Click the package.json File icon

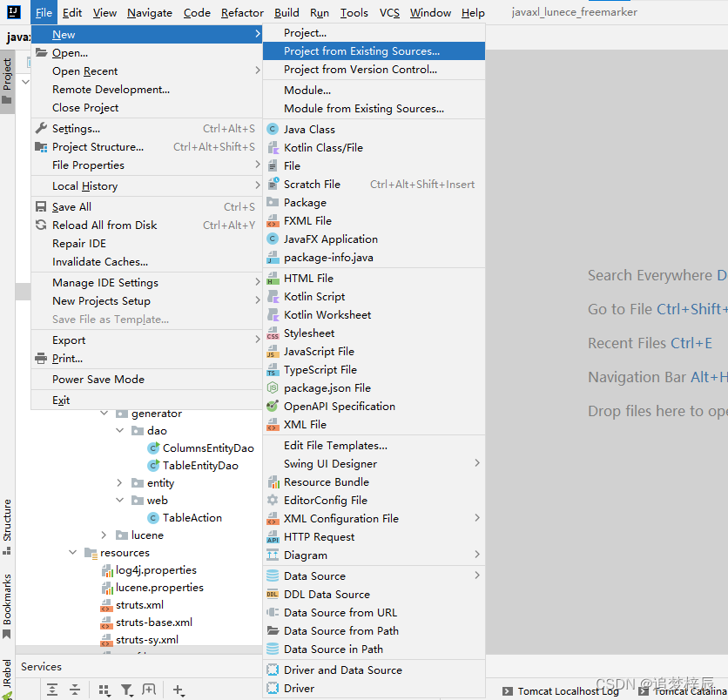[273, 388]
